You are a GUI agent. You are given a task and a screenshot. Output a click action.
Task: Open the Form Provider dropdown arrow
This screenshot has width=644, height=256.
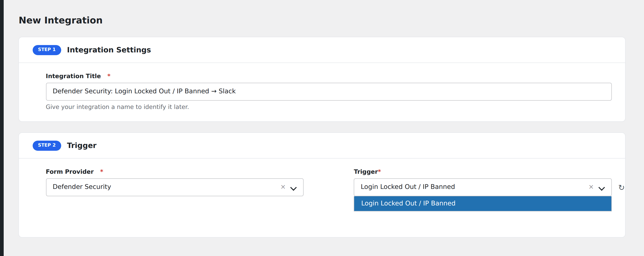(x=293, y=189)
